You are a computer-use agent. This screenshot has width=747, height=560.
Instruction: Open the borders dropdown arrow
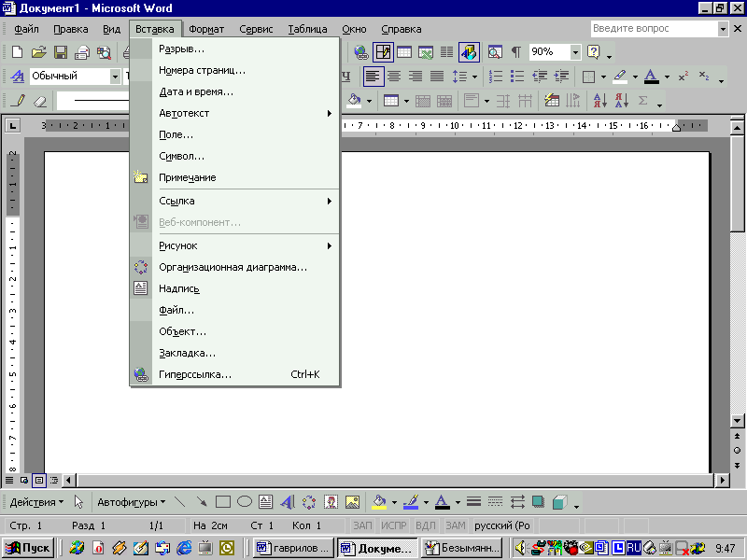pyautogui.click(x=603, y=77)
